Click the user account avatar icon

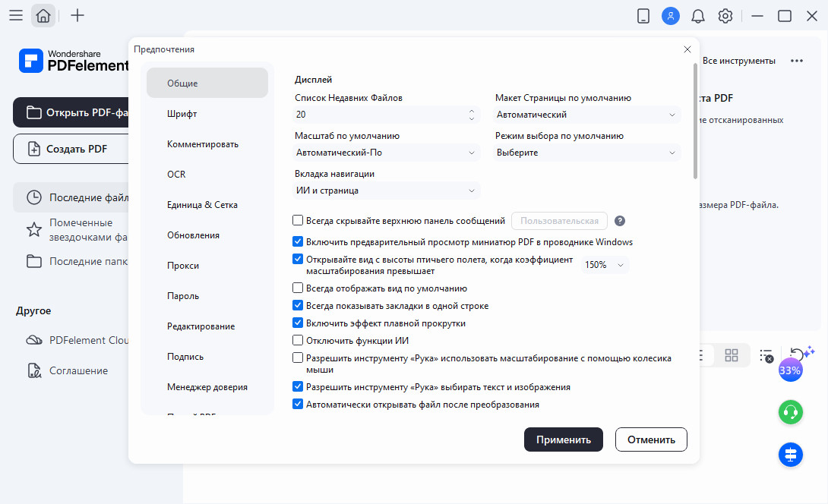[x=670, y=16]
